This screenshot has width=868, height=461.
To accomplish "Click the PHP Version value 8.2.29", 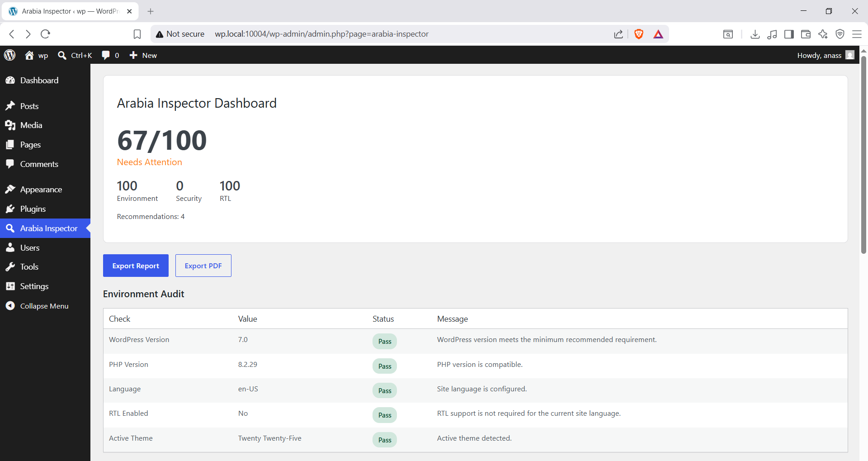I will (248, 364).
